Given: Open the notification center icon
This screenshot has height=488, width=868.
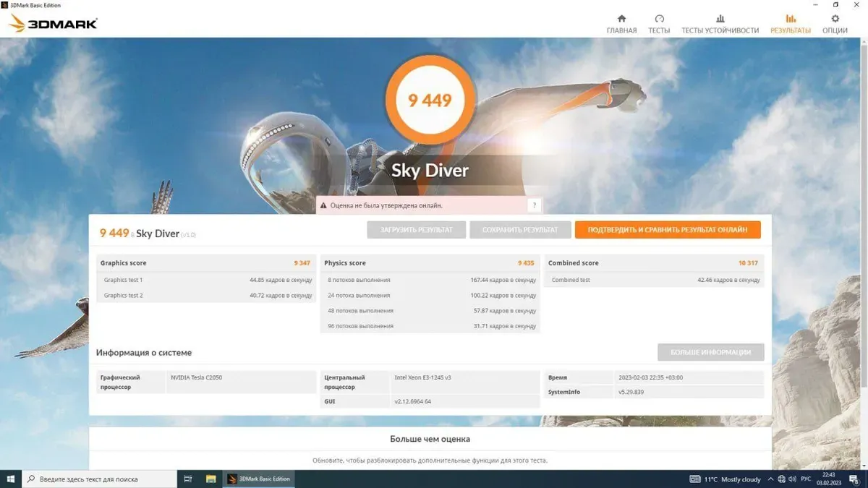Looking at the screenshot, I should coord(854,479).
